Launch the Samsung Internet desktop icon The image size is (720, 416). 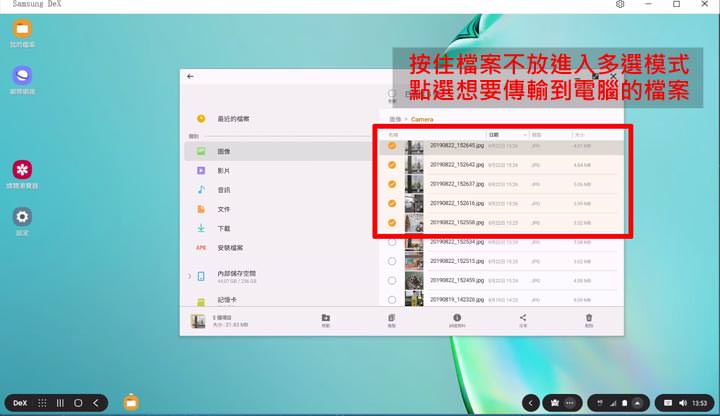22,75
